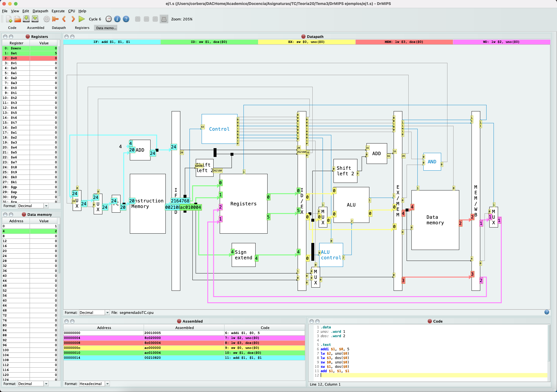Open a file with the folder icon
This screenshot has height=392, width=557.
(x=18, y=19)
